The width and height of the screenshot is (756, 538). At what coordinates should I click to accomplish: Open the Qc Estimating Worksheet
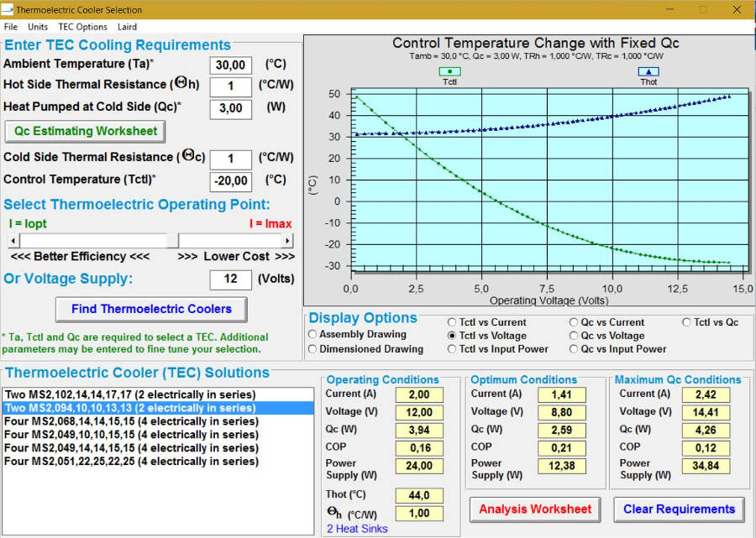[86, 131]
